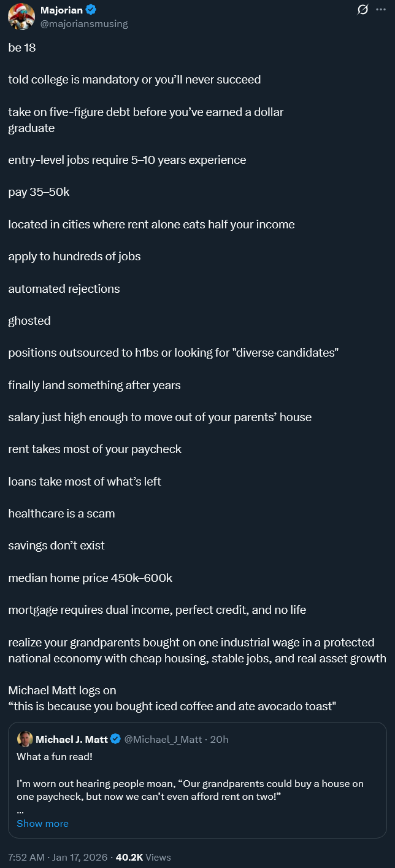Click the Michael J. Matt name
The image size is (395, 868).
tap(71, 739)
